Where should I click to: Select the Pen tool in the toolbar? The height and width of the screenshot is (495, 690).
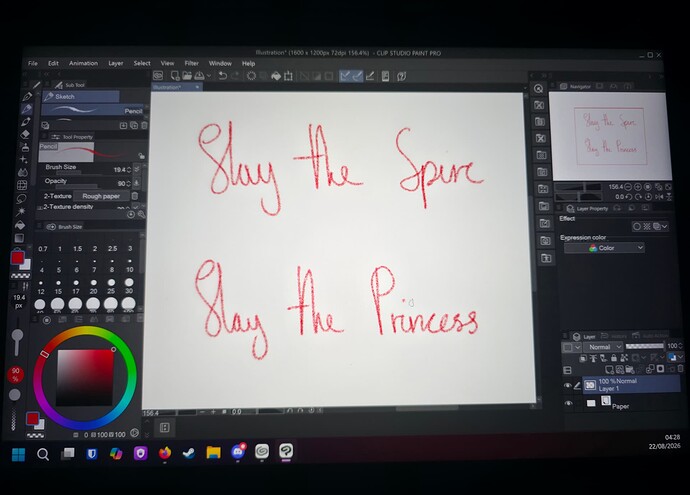click(x=27, y=96)
